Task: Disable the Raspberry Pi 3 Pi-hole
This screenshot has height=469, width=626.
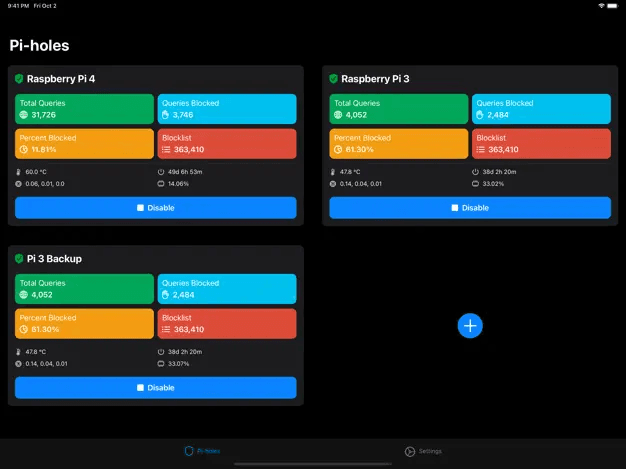Action: tap(470, 208)
